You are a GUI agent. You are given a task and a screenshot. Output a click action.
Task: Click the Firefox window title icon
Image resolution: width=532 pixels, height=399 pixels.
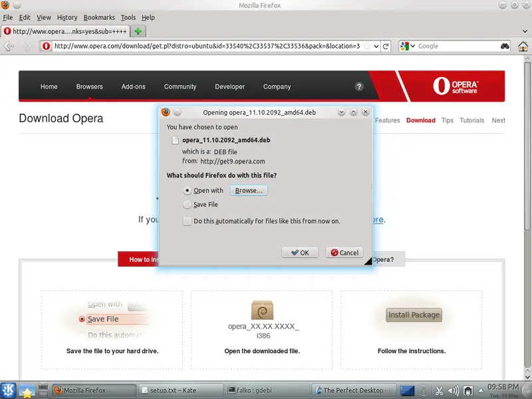click(5, 5)
